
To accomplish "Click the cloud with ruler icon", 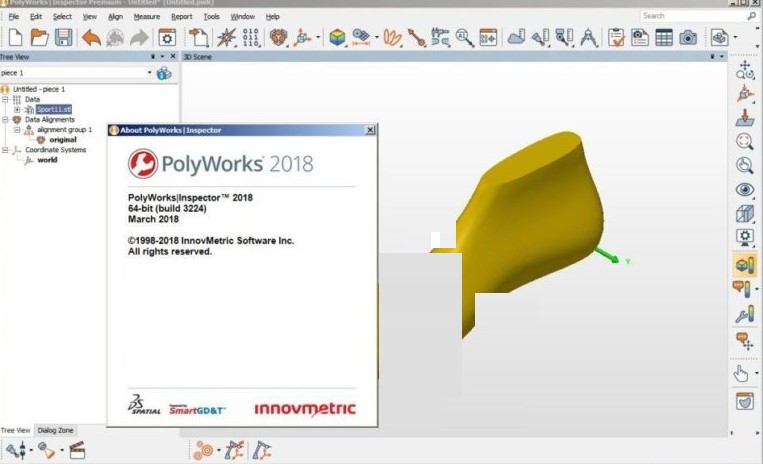I will [x=516, y=37].
